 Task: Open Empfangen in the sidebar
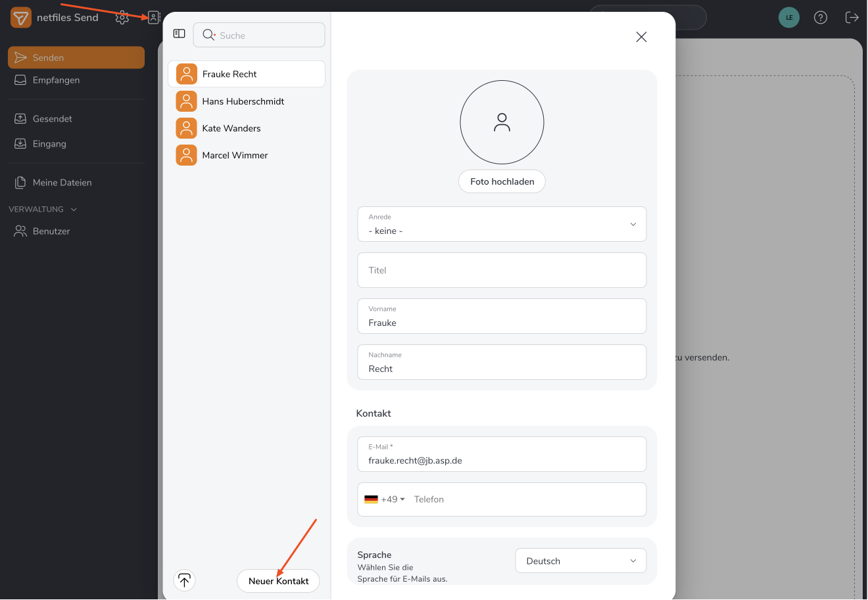(56, 80)
